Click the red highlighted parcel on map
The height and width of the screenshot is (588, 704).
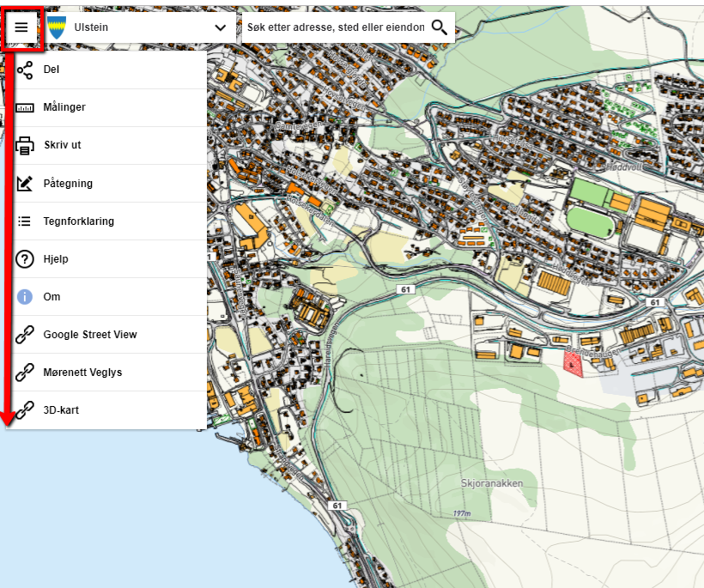coord(573,363)
